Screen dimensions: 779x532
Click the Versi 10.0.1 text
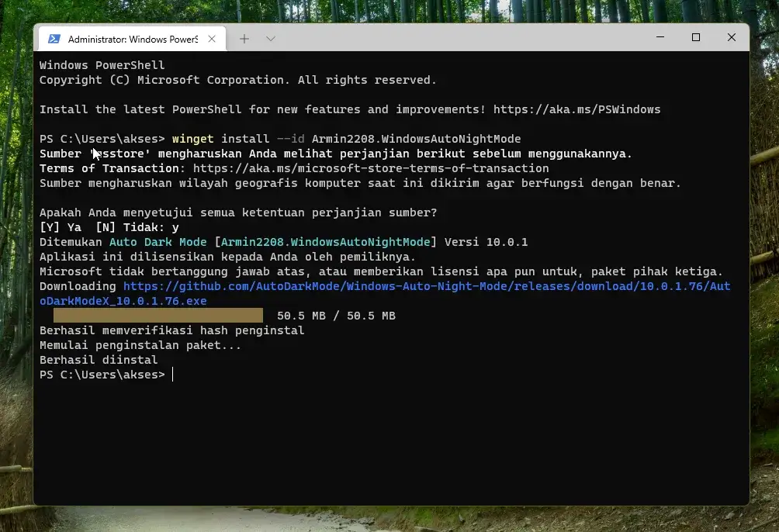pos(486,241)
